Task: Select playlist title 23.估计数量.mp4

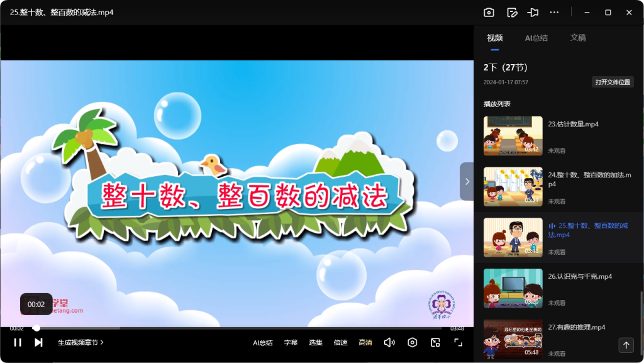Action: coord(573,124)
